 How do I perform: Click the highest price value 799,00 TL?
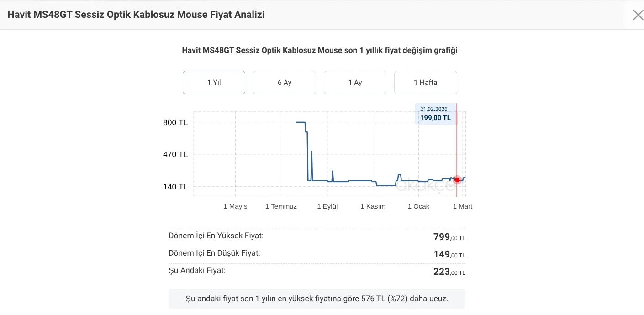(x=449, y=237)
